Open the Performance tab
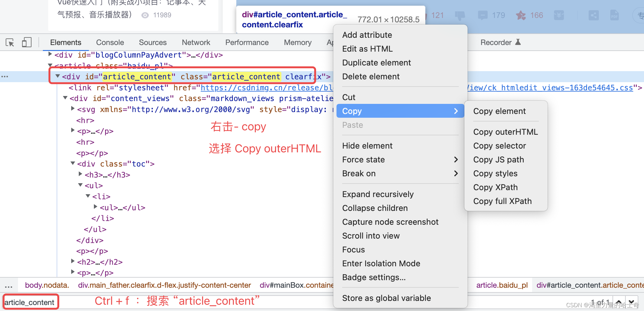 click(247, 42)
